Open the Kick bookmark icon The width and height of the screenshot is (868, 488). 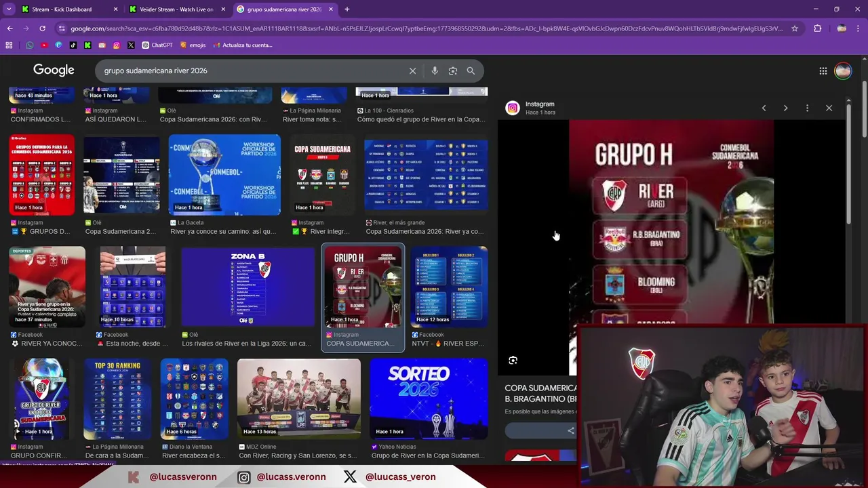tap(87, 45)
